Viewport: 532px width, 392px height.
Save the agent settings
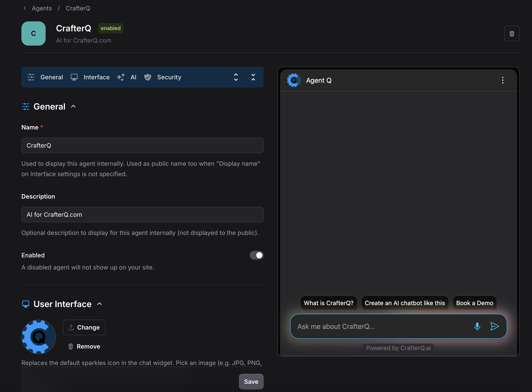pos(251,382)
